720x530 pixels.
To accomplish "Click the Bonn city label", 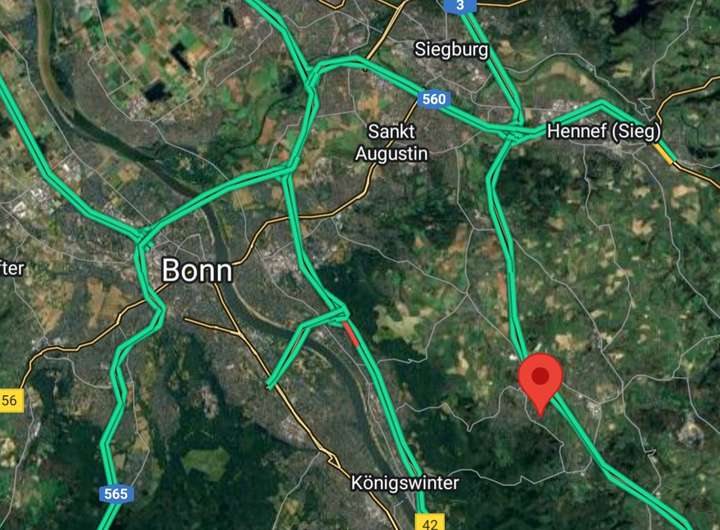I will (x=197, y=270).
